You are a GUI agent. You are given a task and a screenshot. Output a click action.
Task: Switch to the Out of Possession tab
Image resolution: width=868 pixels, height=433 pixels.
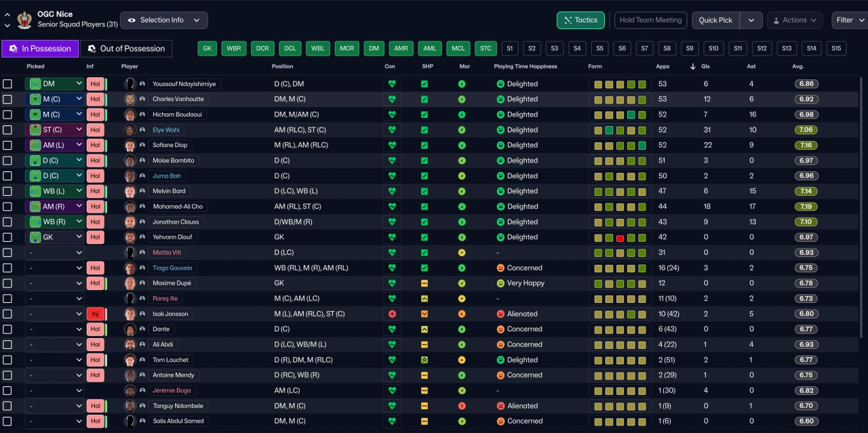[126, 49]
